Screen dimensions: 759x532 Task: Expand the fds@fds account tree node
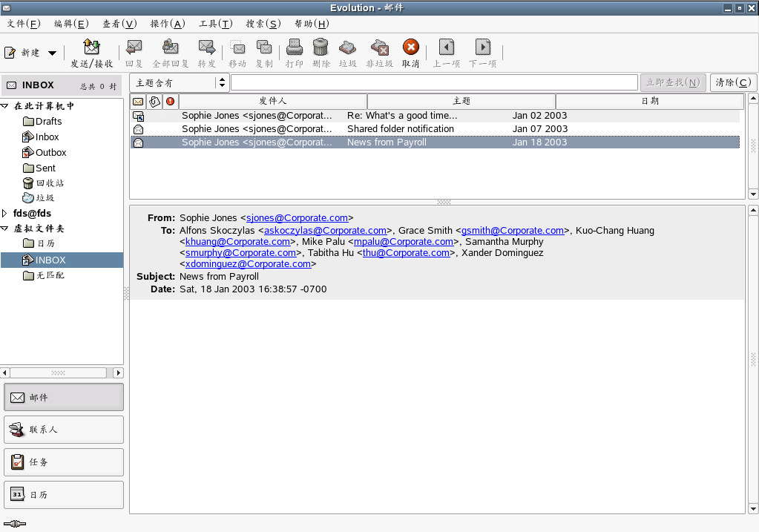5,214
